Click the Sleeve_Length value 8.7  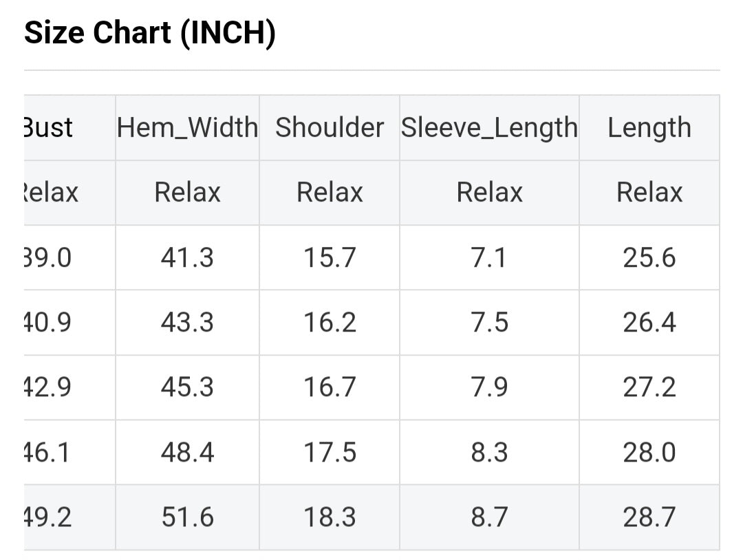pyautogui.click(x=489, y=517)
